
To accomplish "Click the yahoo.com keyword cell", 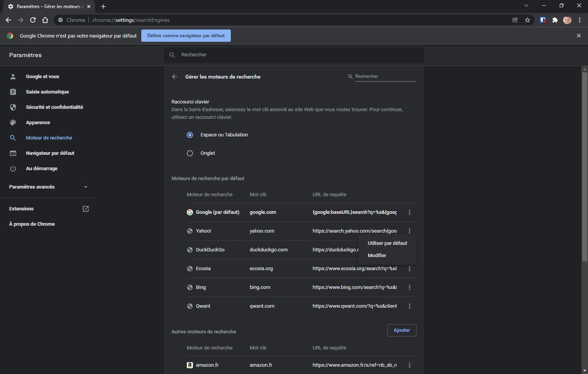I will (x=262, y=231).
